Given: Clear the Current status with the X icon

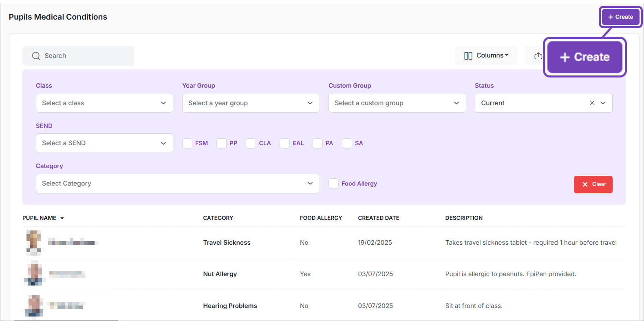Looking at the screenshot, I should [x=592, y=103].
